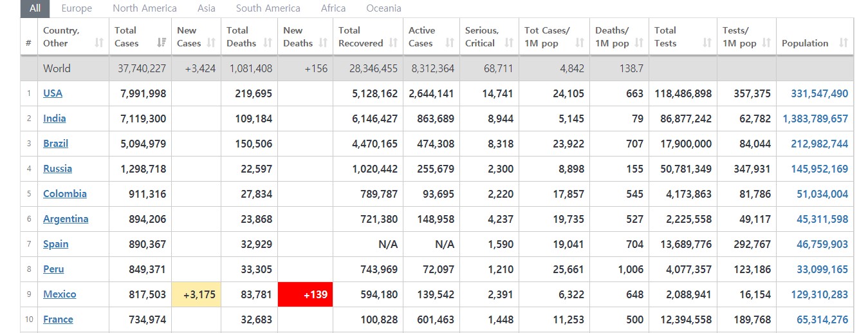This screenshot has height=333, width=868.
Task: Switch to the North America tab
Action: (x=145, y=8)
